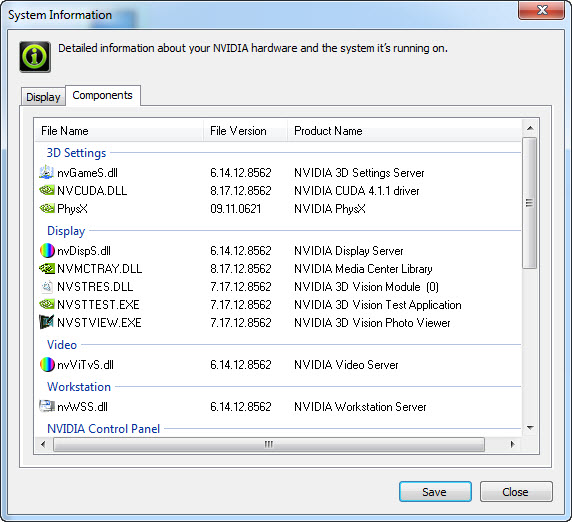Screen dimensions: 572x522
Task: Click the NVCUDA.DLL NVIDIA icon
Action: point(46,190)
